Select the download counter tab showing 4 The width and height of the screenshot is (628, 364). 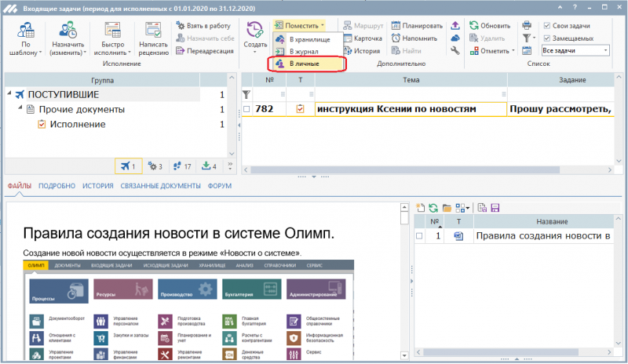pyautogui.click(x=209, y=166)
